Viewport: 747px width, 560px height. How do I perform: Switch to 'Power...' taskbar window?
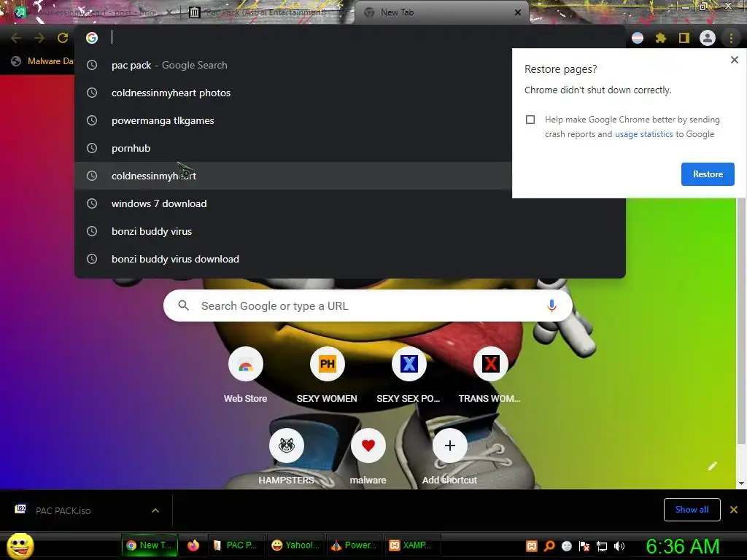tap(355, 545)
